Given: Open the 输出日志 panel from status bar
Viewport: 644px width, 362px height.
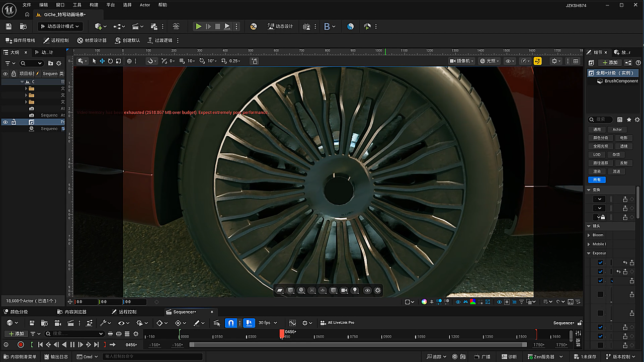Looking at the screenshot, I should pos(55,356).
